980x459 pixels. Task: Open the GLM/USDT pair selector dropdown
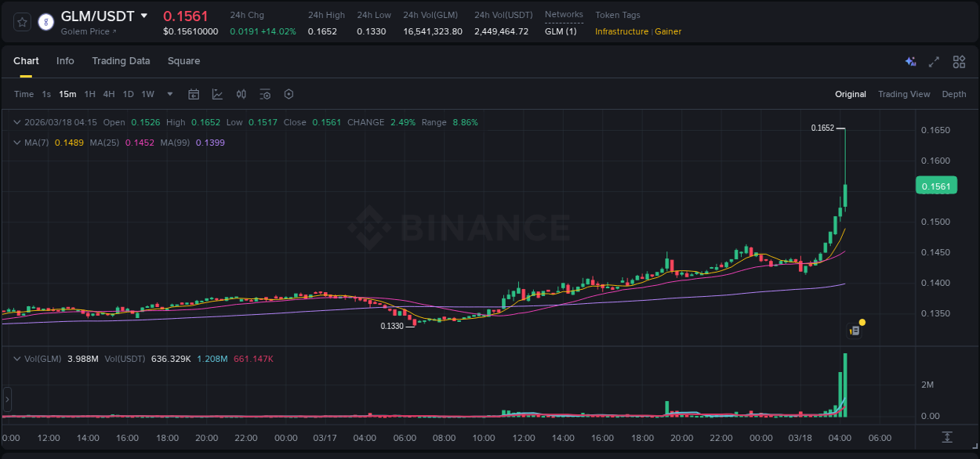tap(143, 14)
